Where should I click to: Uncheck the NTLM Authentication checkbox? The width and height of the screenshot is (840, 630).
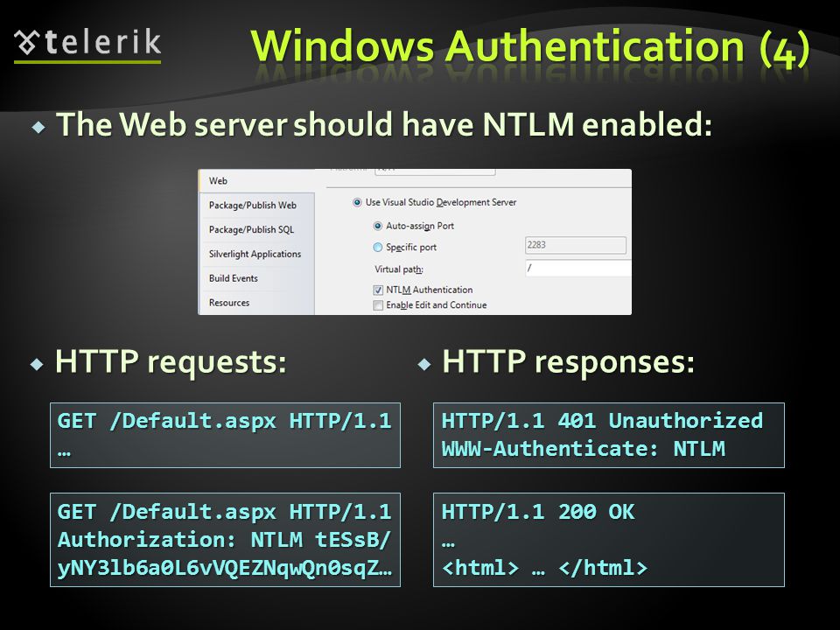(x=378, y=290)
